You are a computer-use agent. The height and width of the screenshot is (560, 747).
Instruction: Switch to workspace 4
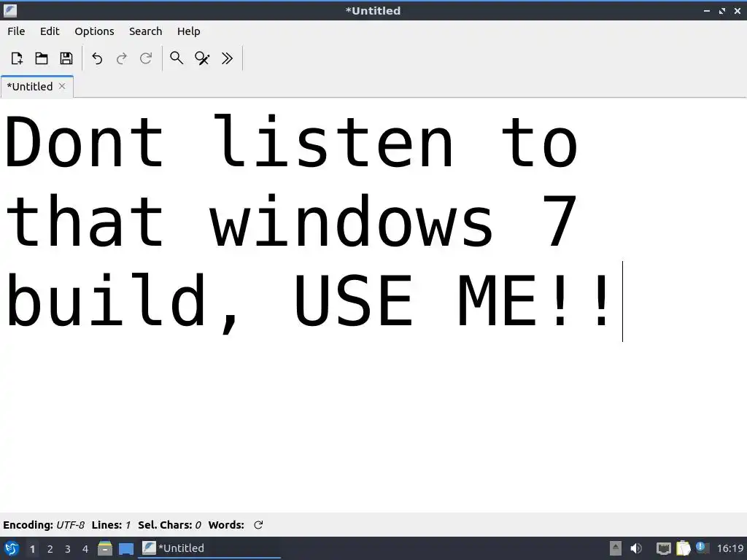click(x=85, y=549)
